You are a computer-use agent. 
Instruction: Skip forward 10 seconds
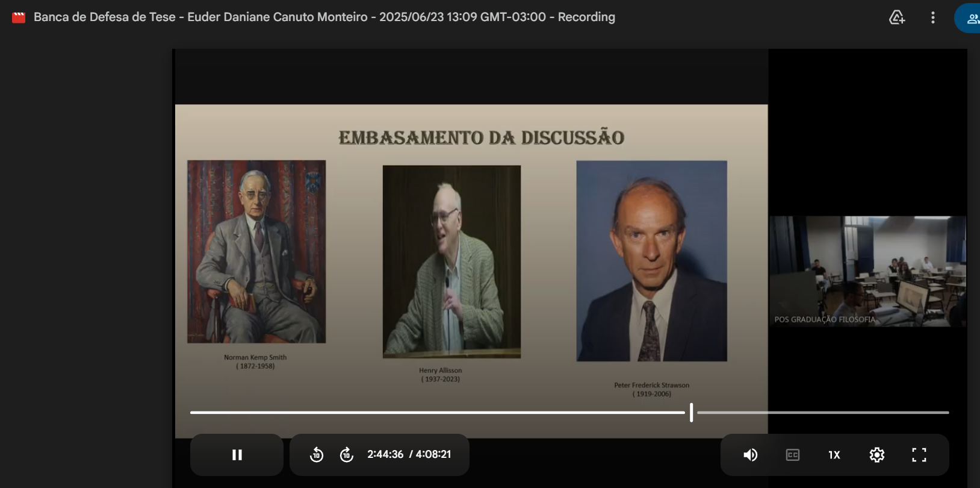tap(347, 455)
